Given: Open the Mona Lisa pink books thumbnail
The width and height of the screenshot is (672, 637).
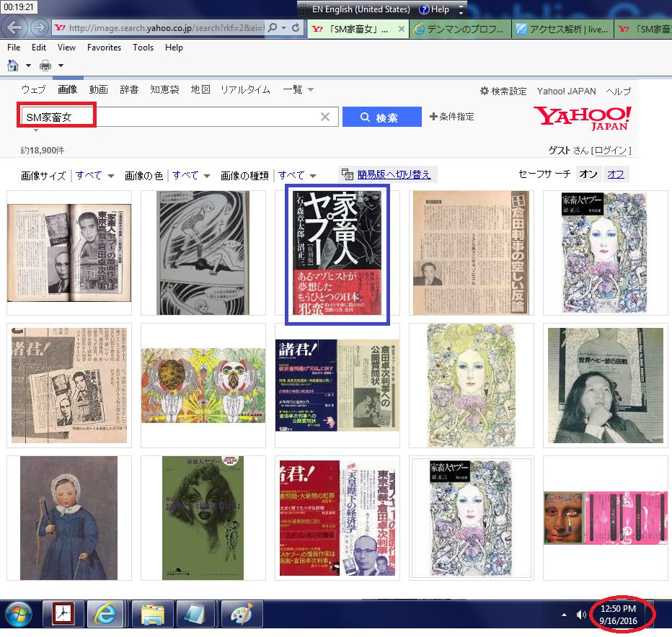Looking at the screenshot, I should coord(605,518).
